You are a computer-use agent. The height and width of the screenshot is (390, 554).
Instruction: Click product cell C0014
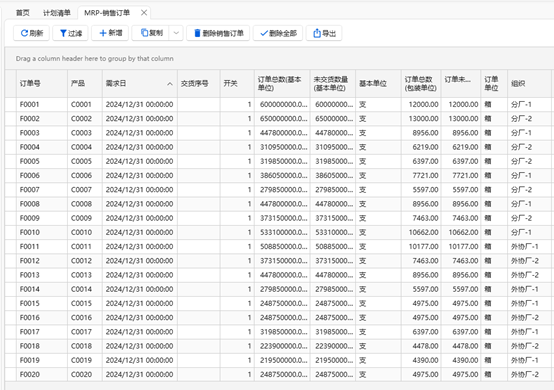(x=85, y=289)
